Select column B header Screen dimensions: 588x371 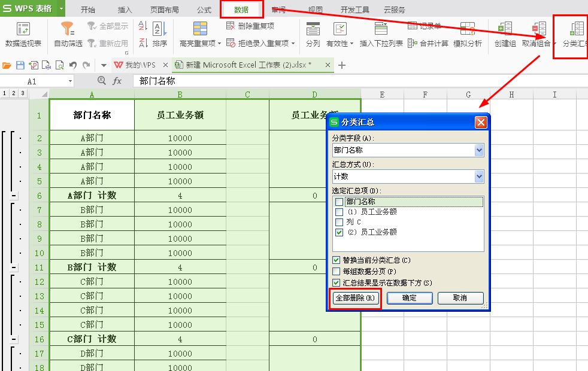180,95
